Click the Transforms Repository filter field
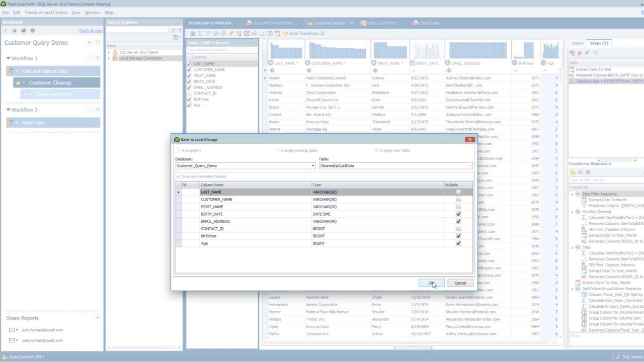644x362 pixels. [x=606, y=180]
